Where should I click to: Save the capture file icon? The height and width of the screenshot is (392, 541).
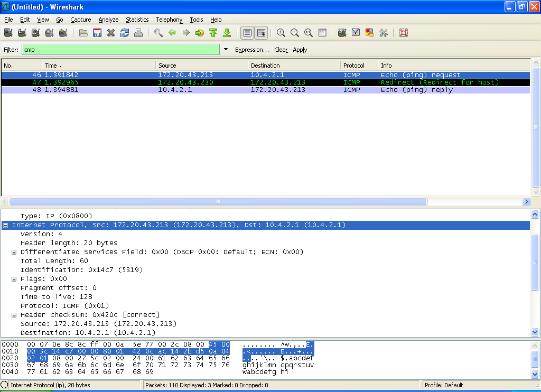(97, 33)
